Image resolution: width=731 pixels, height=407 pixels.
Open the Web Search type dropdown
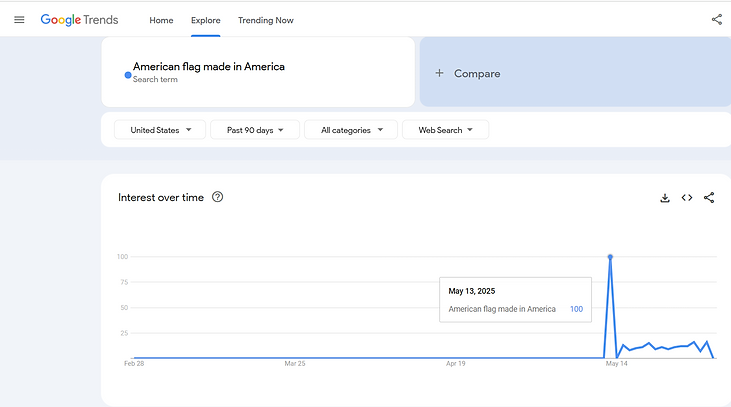coord(445,130)
